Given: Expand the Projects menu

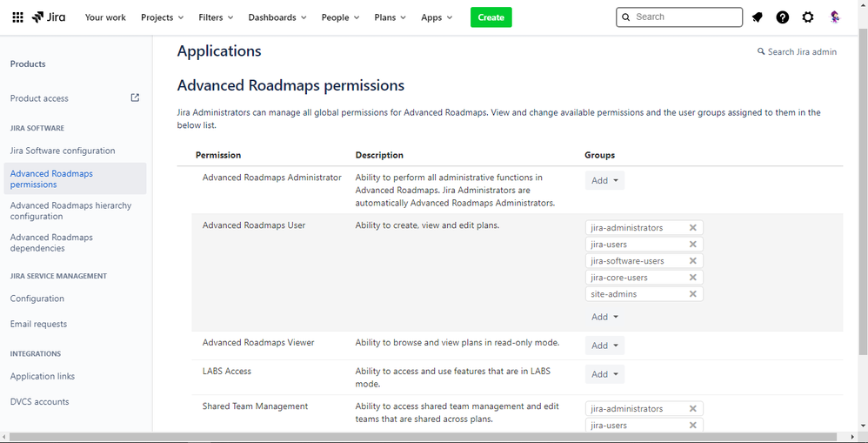Looking at the screenshot, I should [x=162, y=17].
